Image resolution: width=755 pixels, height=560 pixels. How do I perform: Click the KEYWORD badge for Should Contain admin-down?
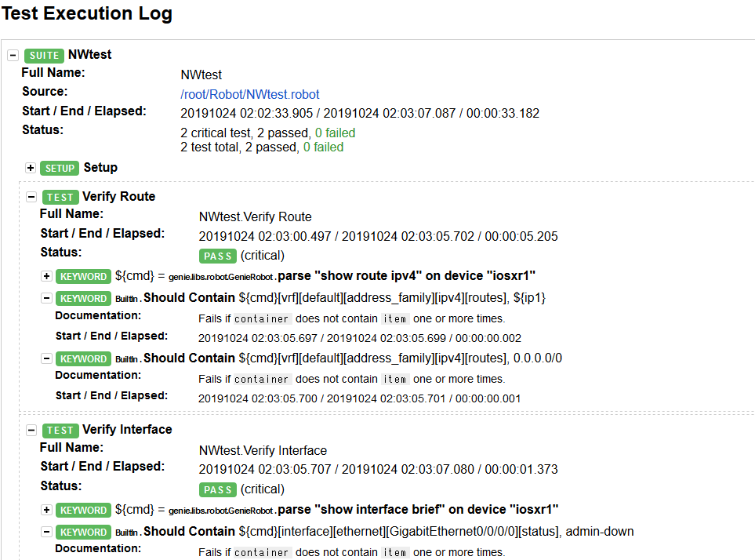(x=83, y=532)
